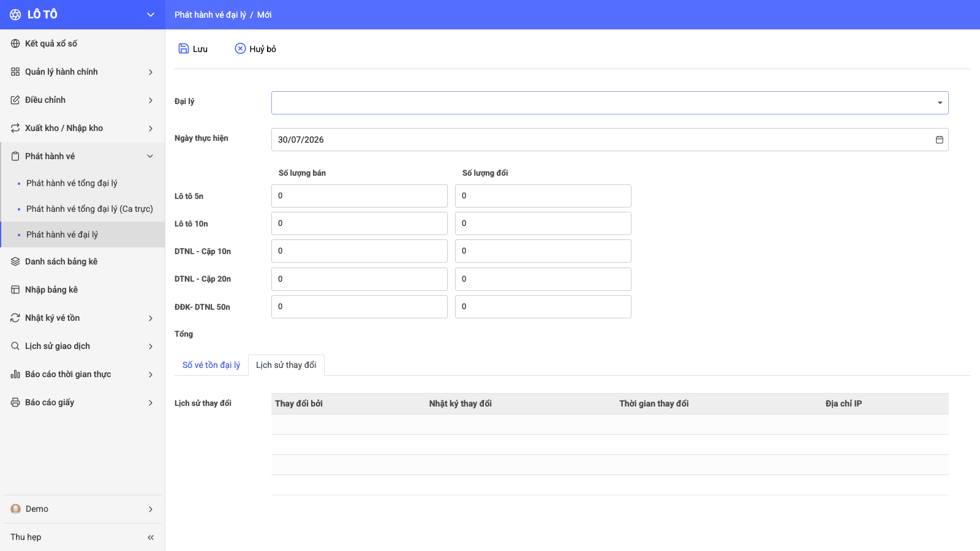Focus DTNL - Cặp 10n Số lượng đổi input
The image size is (980, 551).
543,251
